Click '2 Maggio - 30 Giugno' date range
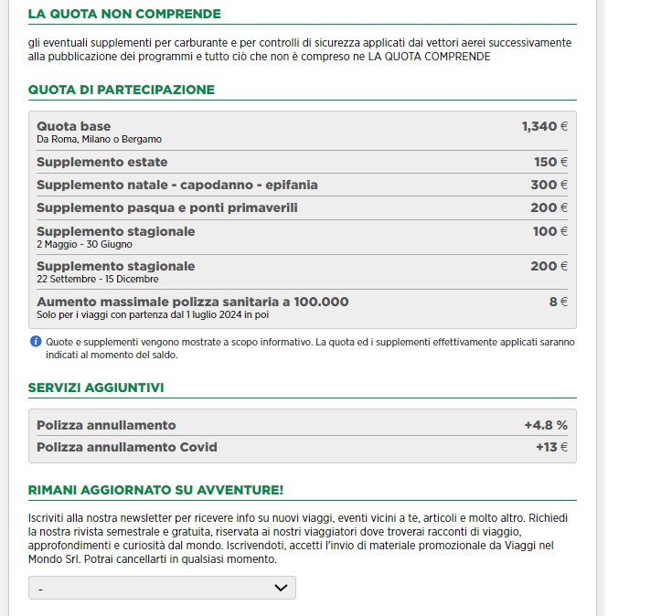The width and height of the screenshot is (672, 616). tap(84, 244)
